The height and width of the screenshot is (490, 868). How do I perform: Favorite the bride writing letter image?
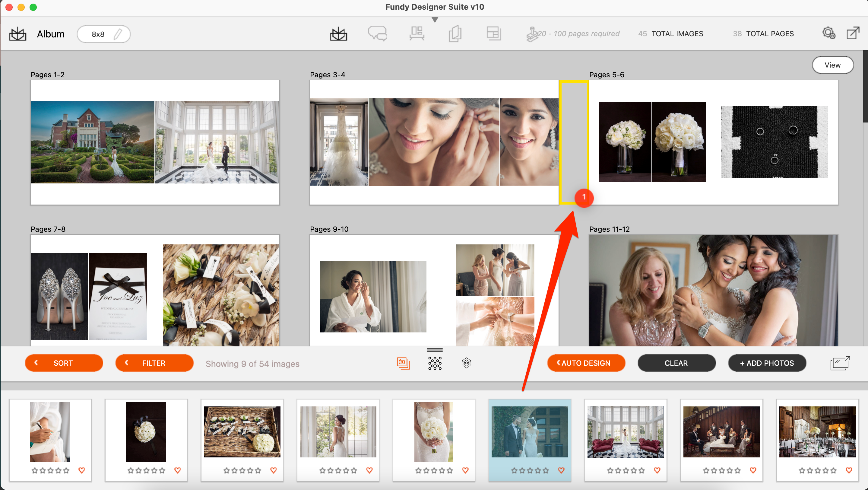pyautogui.click(x=81, y=470)
